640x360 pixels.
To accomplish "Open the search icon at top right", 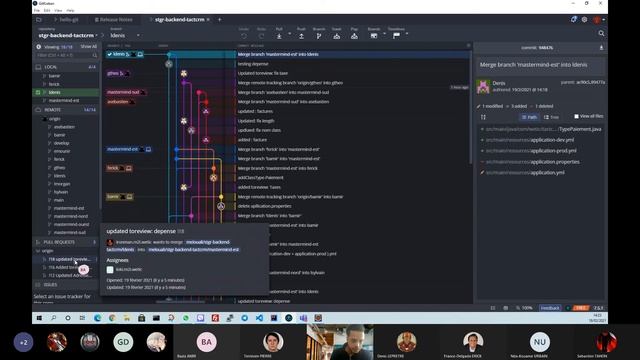I will [601, 33].
